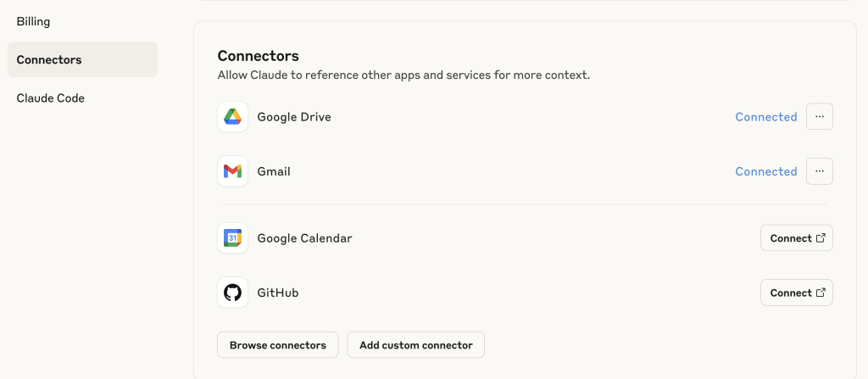The width and height of the screenshot is (868, 379).
Task: Add a custom connector
Action: [x=415, y=345]
